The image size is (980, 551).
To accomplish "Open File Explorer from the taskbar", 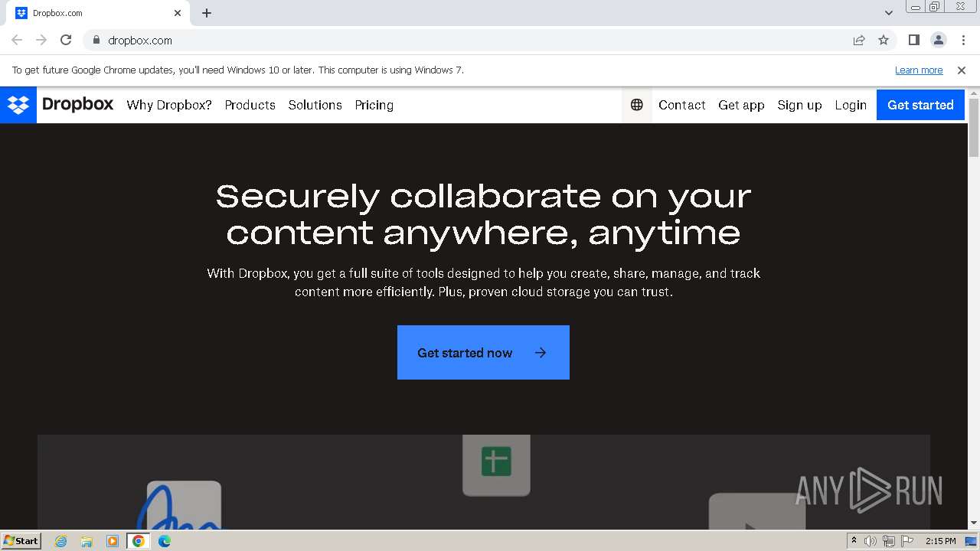I will pos(87,541).
